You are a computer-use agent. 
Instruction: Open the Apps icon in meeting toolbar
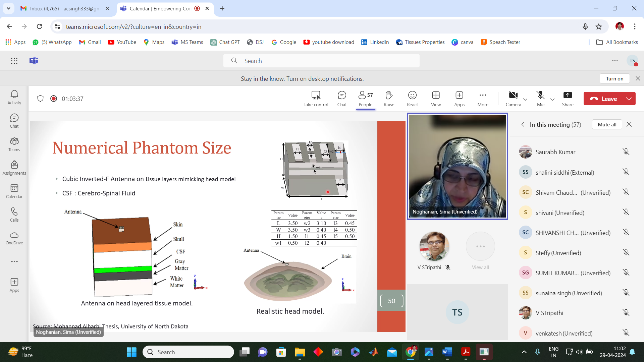point(459,99)
